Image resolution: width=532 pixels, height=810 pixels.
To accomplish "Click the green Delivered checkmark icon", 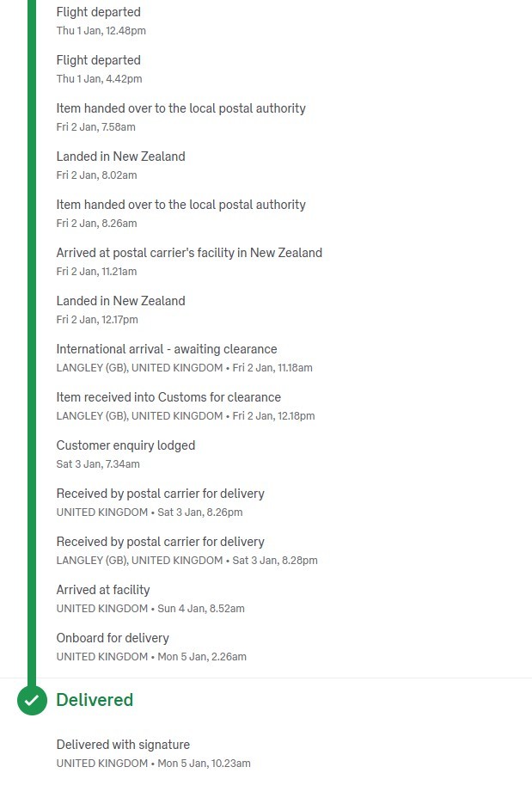I will 32,700.
